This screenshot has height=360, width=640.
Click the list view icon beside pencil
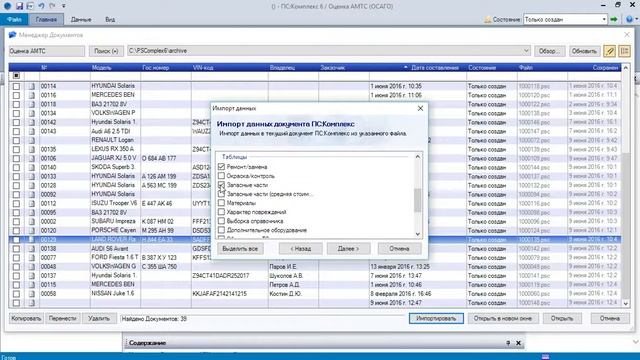pos(624,51)
